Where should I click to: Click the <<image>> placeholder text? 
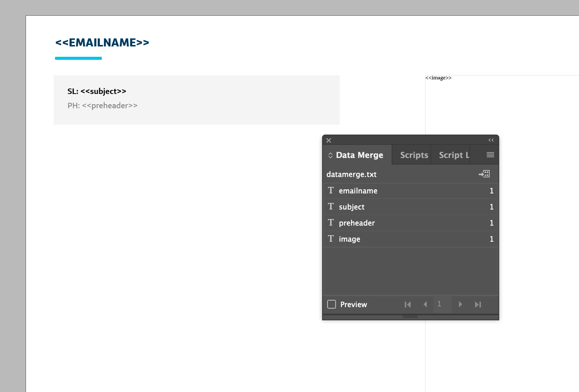point(438,78)
